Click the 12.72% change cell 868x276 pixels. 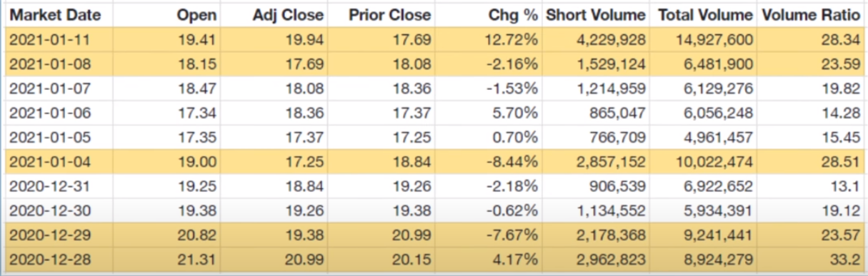pos(512,39)
